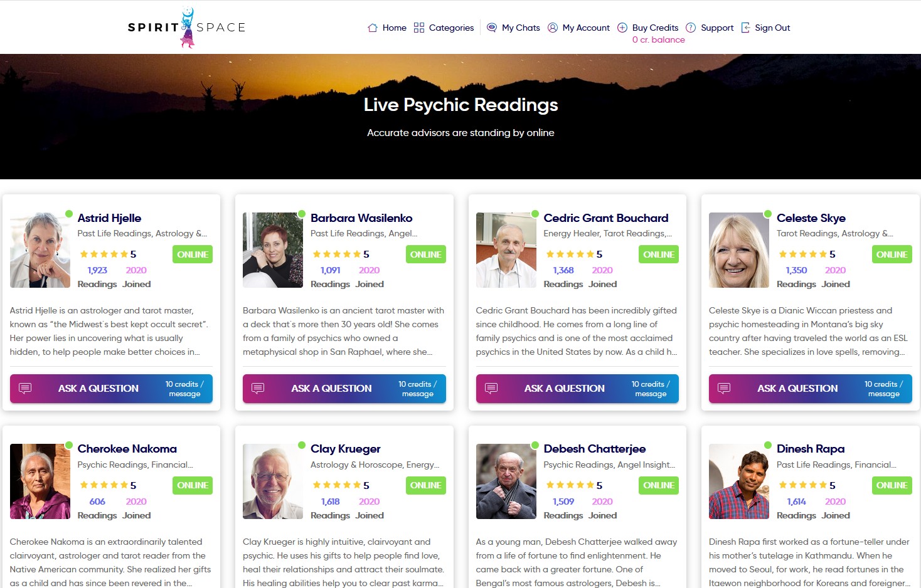The height and width of the screenshot is (588, 921).
Task: Click the Home house icon
Action: point(373,28)
